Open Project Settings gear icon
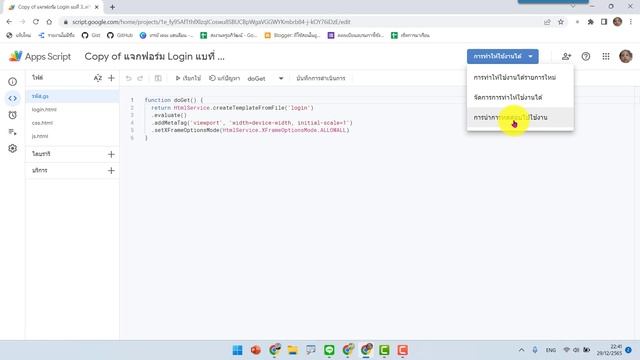Image resolution: width=640 pixels, height=360 pixels. click(13, 149)
